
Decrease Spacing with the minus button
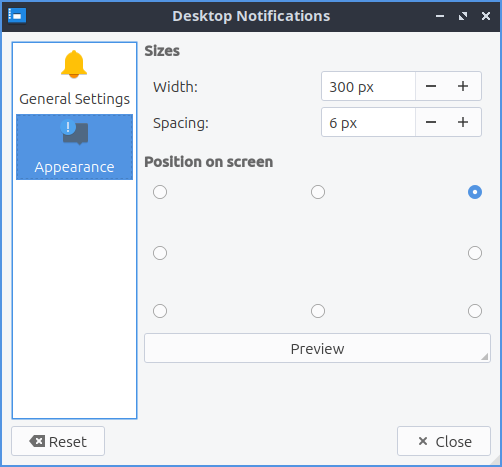pos(431,122)
